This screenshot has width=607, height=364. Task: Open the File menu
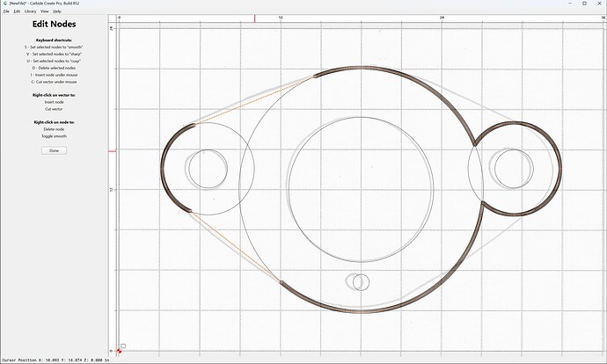click(x=6, y=11)
